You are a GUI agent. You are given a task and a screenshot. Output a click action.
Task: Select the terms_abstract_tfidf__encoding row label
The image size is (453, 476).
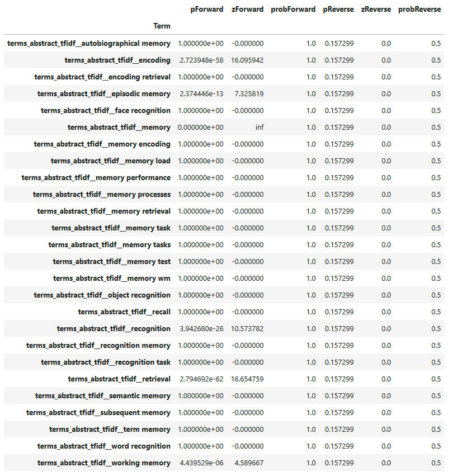[117, 60]
